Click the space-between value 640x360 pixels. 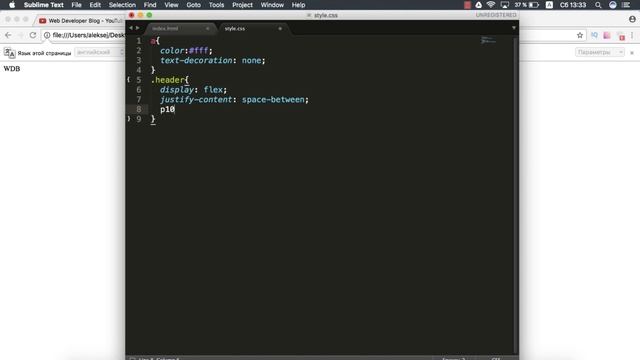coord(273,100)
